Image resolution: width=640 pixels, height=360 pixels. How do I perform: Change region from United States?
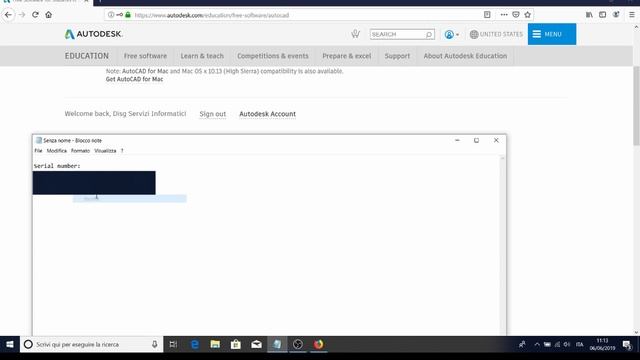click(496, 34)
